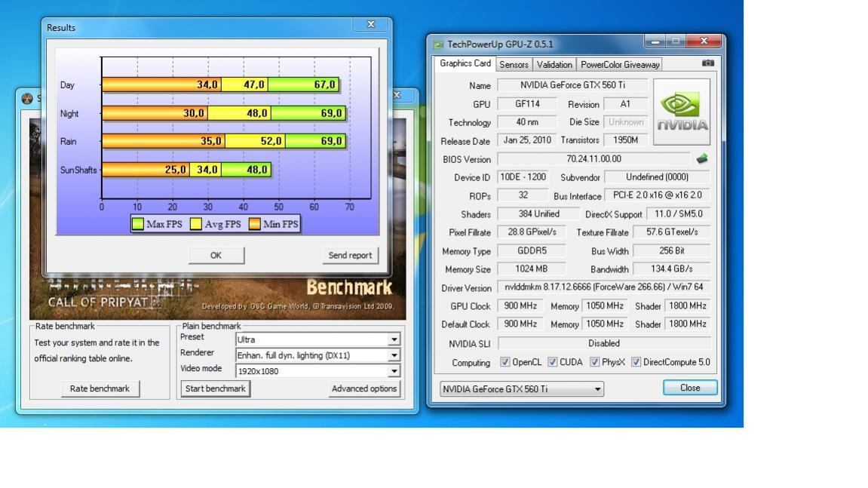Click the Transistors 1950M field

point(625,140)
